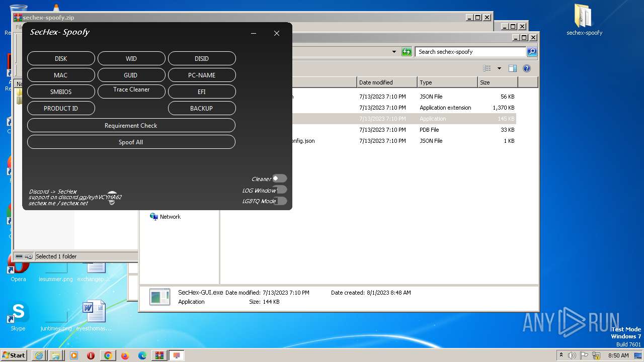Click the DISK spoof button

[61, 58]
